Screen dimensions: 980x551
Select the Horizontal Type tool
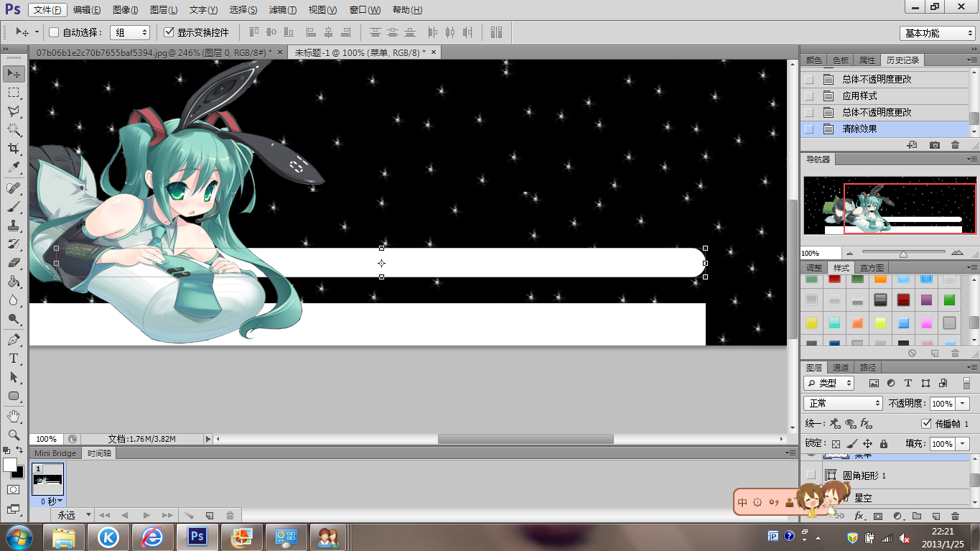tap(14, 358)
